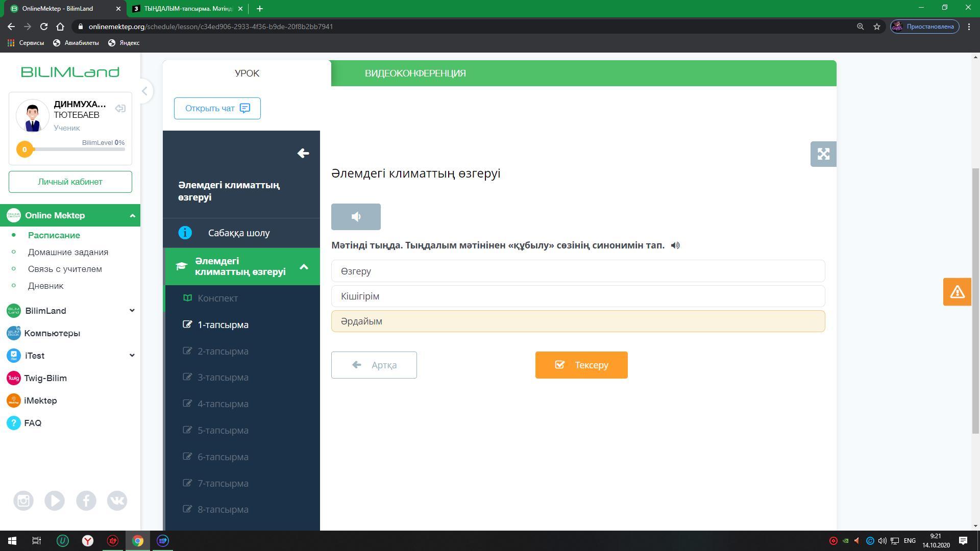This screenshot has height=551, width=980.
Task: Collapse the Online Mektep menu section
Action: click(x=132, y=215)
